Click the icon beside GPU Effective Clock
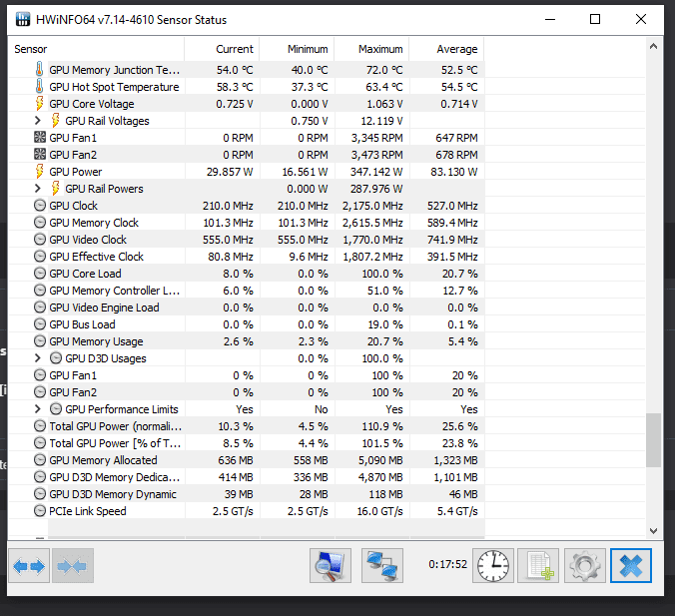Viewport: 675px width, 616px height. 40,257
